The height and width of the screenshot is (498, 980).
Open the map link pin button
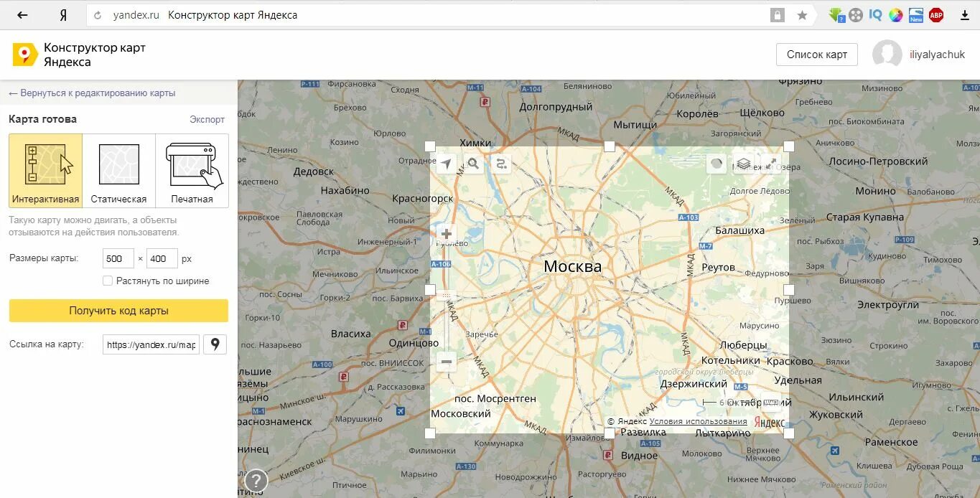pos(215,344)
